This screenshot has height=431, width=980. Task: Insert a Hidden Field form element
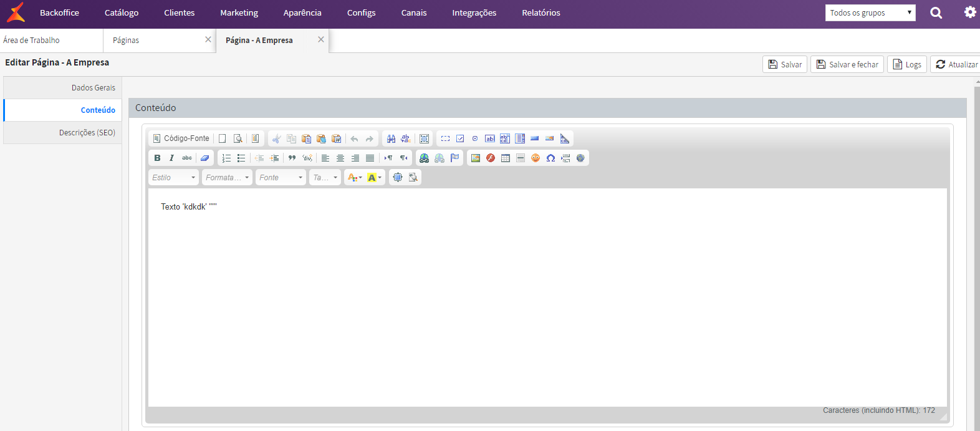(565, 138)
